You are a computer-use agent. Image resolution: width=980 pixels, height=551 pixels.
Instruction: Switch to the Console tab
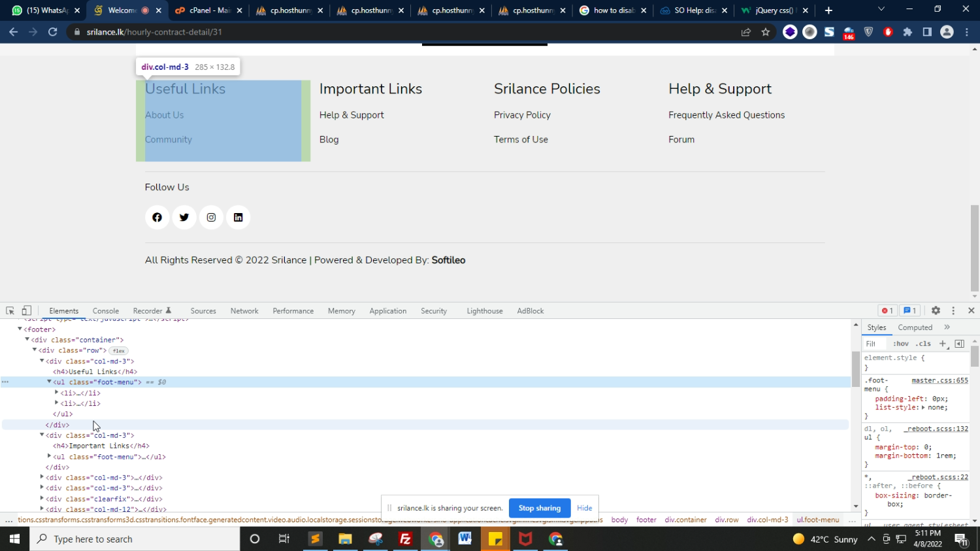106,311
